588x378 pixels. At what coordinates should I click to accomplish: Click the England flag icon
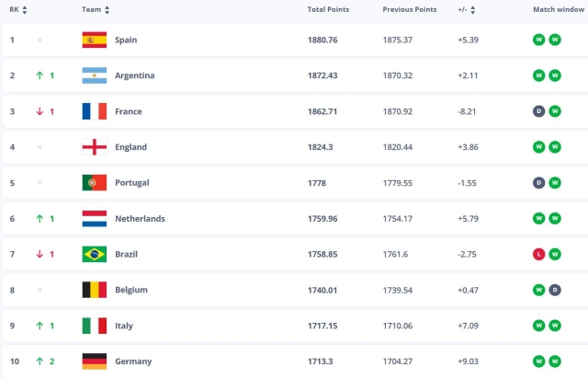[x=95, y=147]
